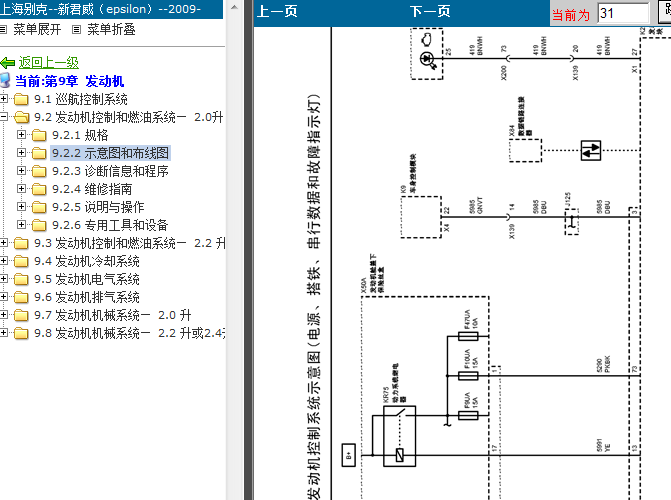Click the folder icon of 9.2.6 专用工具和设备

point(39,225)
